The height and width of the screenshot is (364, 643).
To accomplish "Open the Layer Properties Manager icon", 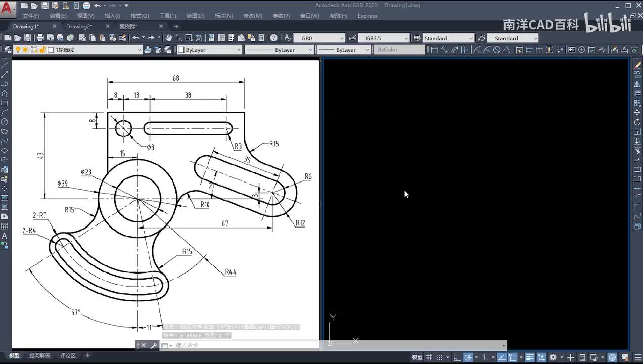I will tap(8, 50).
